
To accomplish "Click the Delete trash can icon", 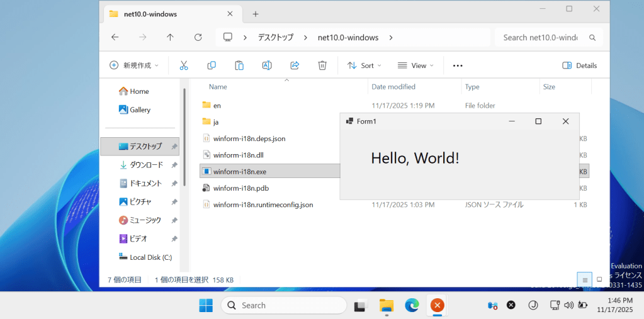I will tap(322, 65).
